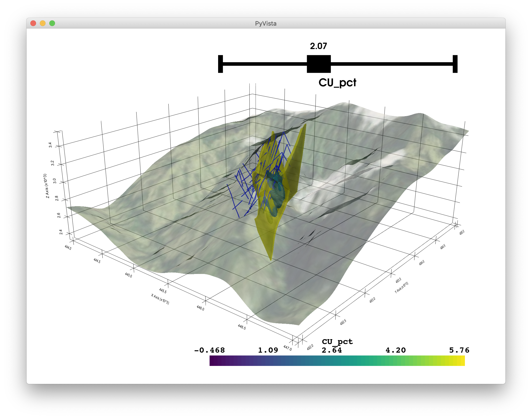Click the slider's left end cap
The image size is (532, 419).
pos(220,64)
